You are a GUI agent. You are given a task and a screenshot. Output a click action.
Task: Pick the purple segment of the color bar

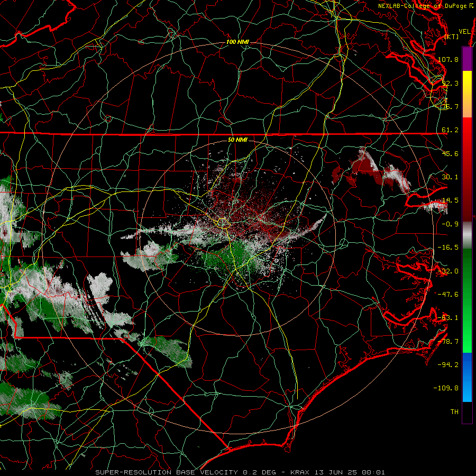click(467, 59)
